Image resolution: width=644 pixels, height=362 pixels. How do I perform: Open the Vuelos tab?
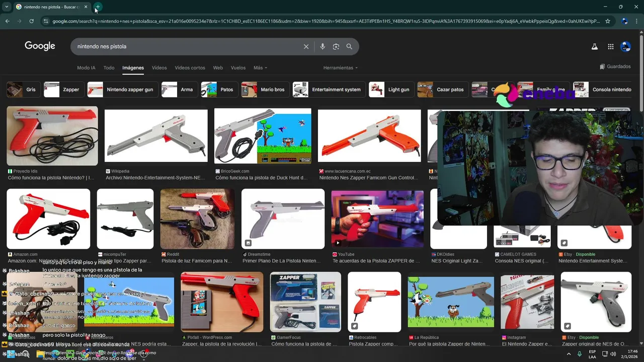point(238,68)
